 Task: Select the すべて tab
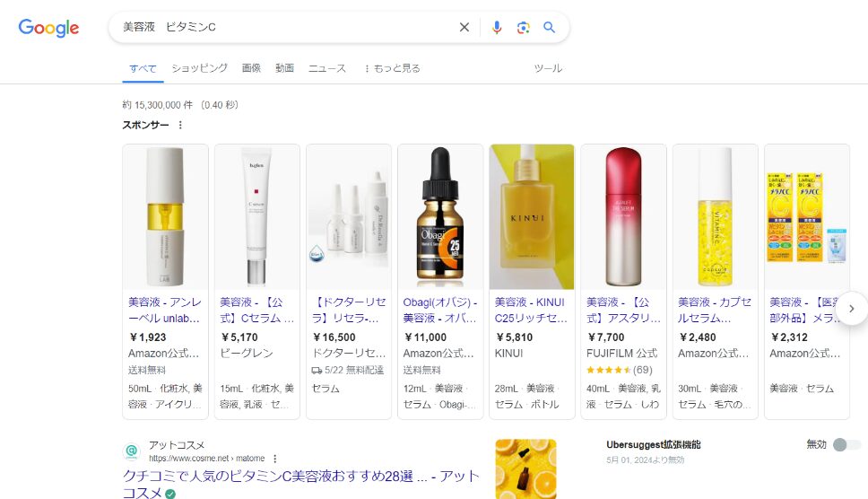143,68
